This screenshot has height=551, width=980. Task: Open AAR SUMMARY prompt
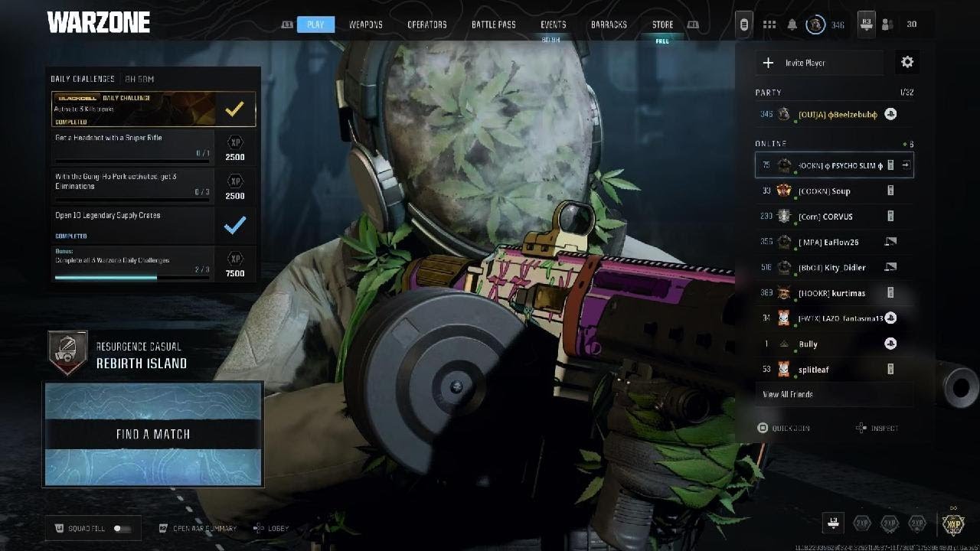(x=198, y=529)
